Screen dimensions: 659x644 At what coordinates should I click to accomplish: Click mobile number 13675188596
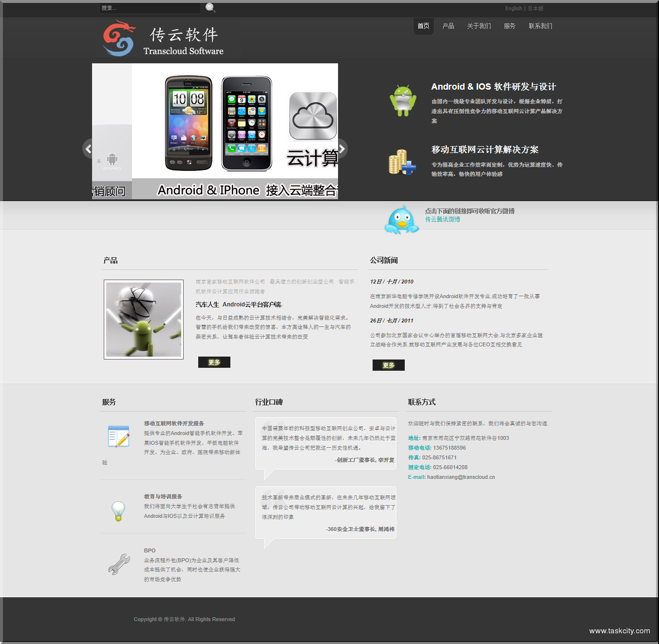(450, 448)
